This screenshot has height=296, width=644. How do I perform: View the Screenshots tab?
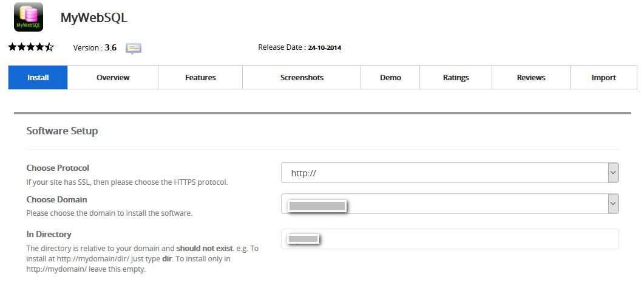(x=302, y=77)
